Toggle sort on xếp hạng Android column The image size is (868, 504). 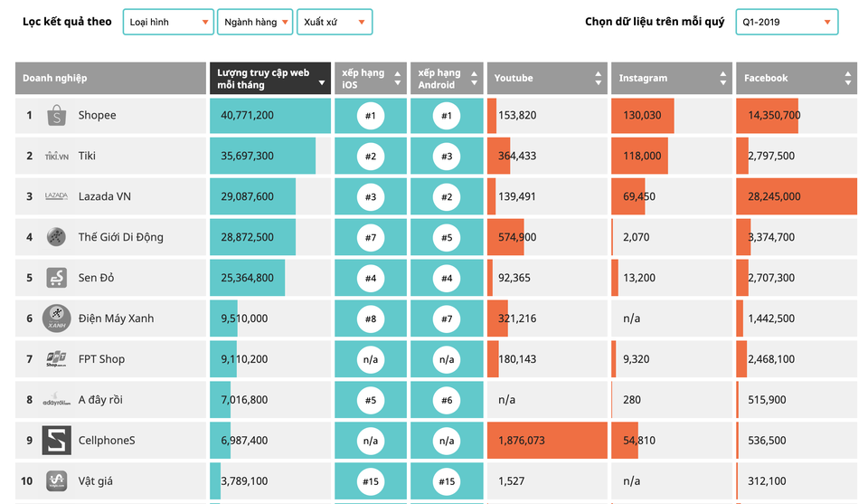coord(446,78)
